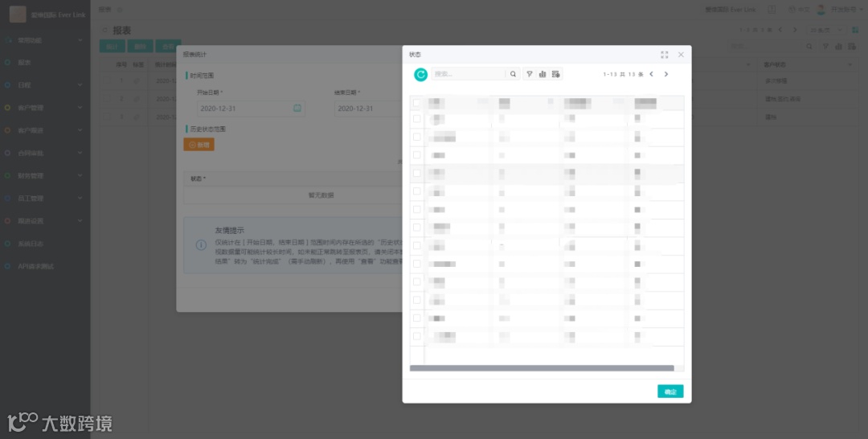The image size is (868, 439).
Task: Click the 确定 button in 状态 dialog
Action: click(x=670, y=392)
